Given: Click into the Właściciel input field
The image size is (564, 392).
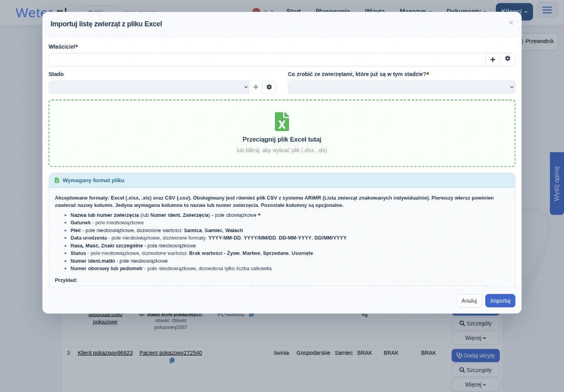Looking at the screenshot, I should coord(267,59).
